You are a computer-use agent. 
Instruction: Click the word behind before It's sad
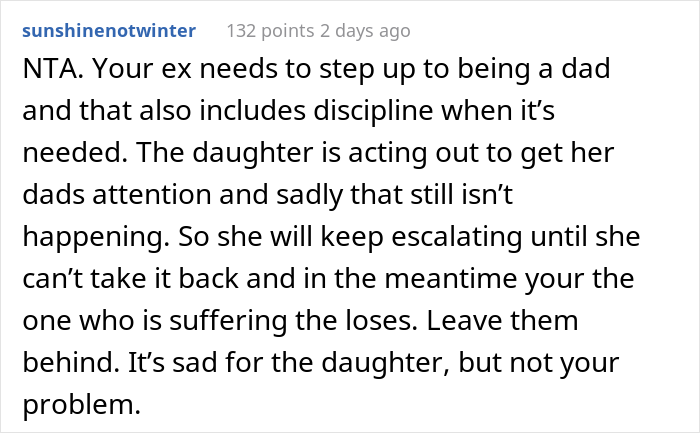(71, 362)
